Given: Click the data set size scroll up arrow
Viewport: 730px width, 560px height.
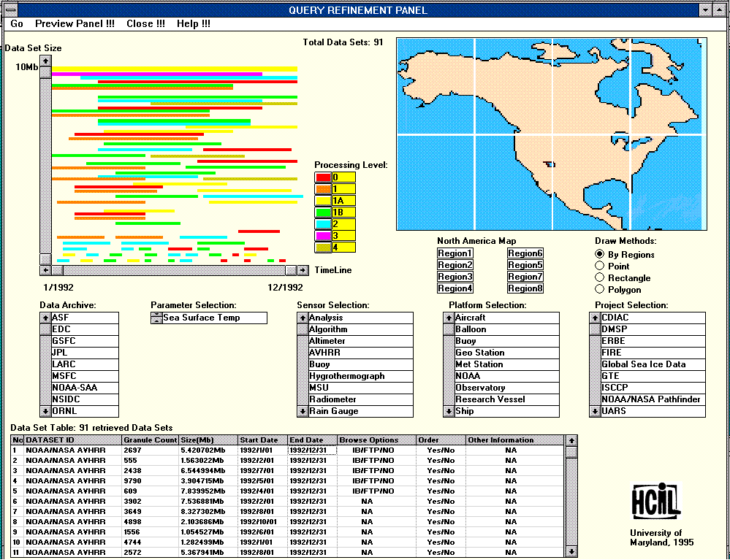Looking at the screenshot, I should [x=45, y=61].
